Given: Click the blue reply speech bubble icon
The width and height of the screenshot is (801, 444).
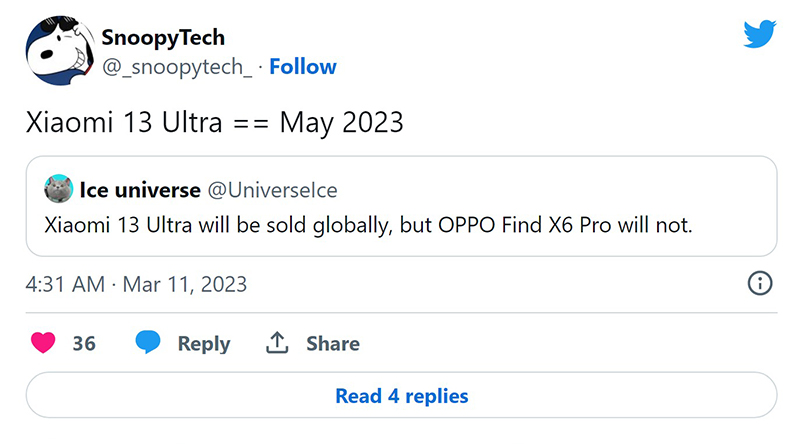Looking at the screenshot, I should tap(148, 342).
